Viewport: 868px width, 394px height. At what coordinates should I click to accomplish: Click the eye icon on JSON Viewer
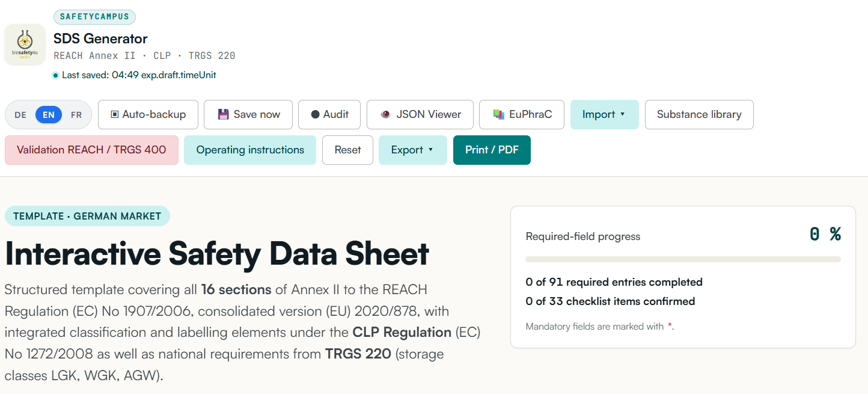(x=385, y=114)
